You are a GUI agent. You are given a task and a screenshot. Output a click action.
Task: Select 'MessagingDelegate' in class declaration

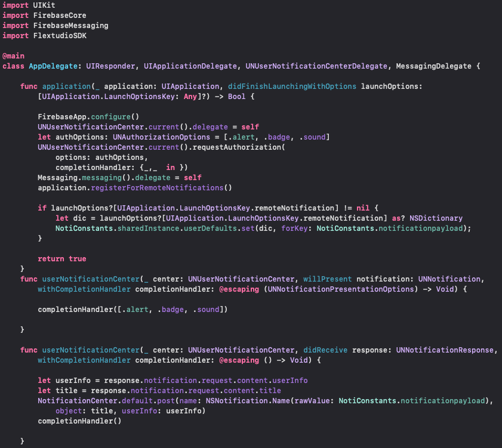coord(433,66)
